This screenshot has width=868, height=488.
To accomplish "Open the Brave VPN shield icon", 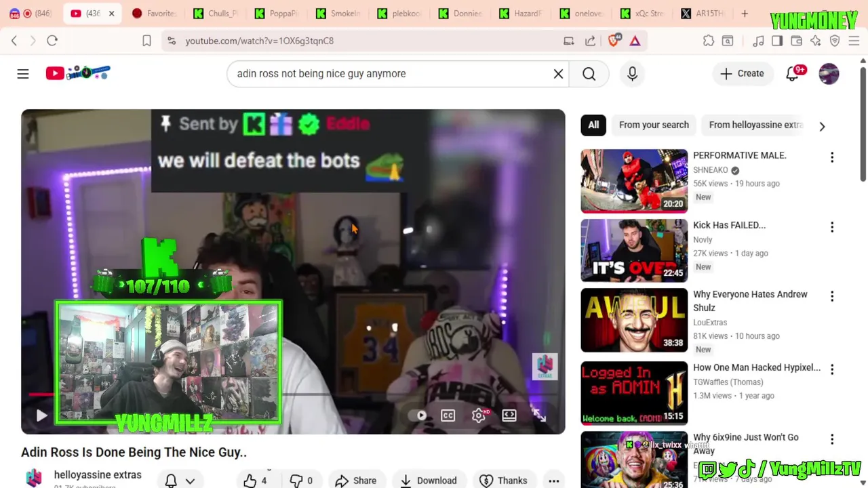I will pyautogui.click(x=835, y=41).
